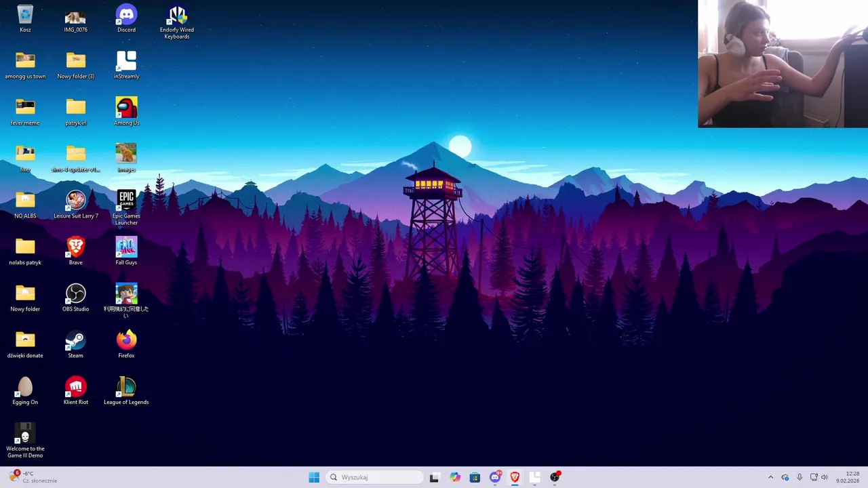Launch Brave browser desktop shortcut
Image resolution: width=868 pixels, height=488 pixels.
(75, 252)
